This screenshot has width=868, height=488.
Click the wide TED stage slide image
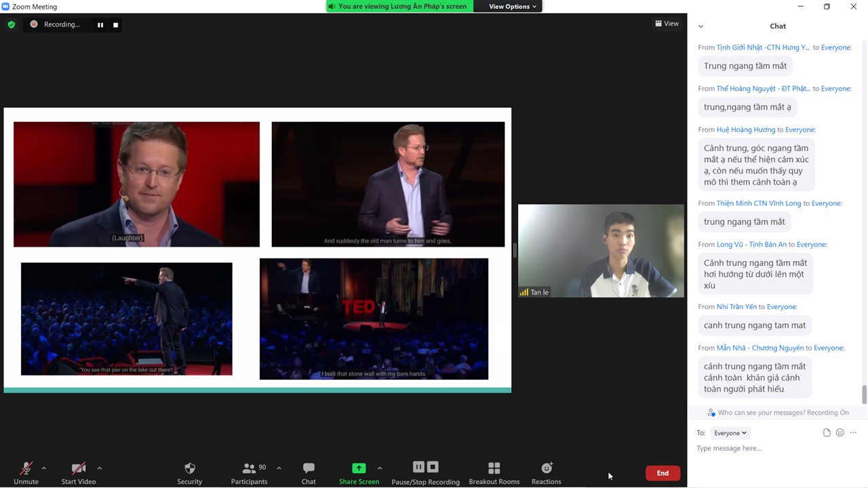pos(374,319)
